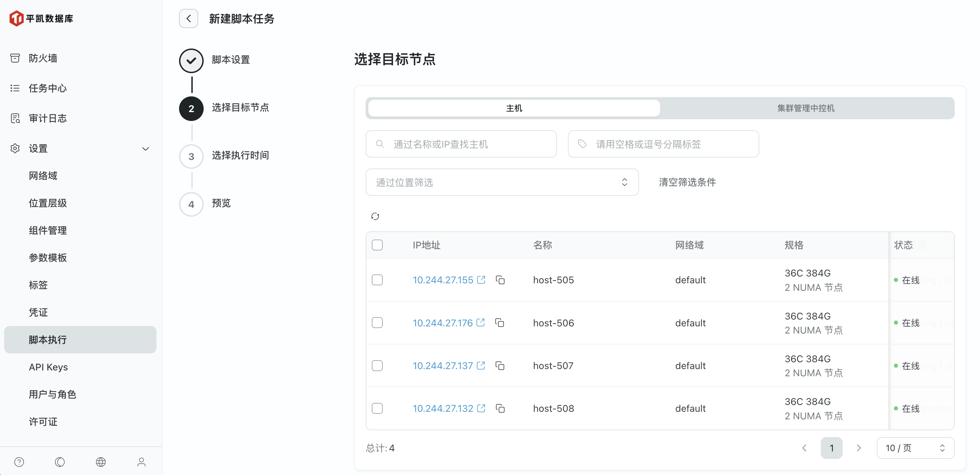
Task: Open the 10 / 页 page size dropdown
Action: point(915,448)
